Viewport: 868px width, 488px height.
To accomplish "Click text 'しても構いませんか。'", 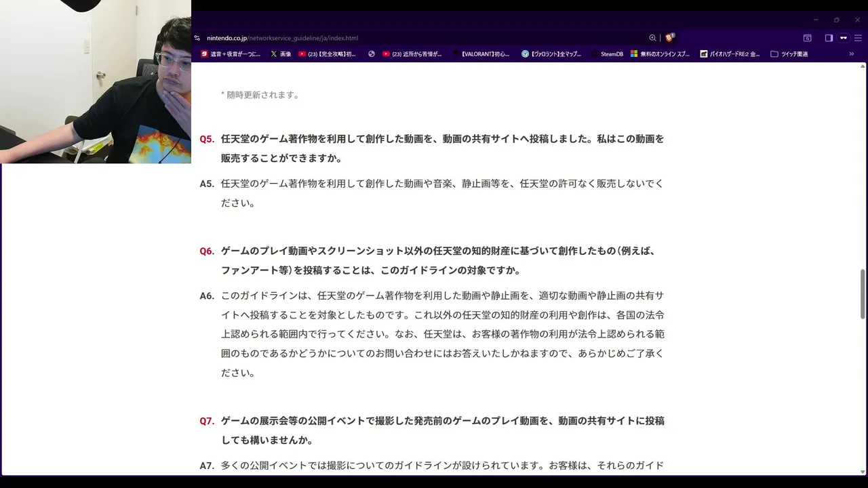I will coord(267,440).
